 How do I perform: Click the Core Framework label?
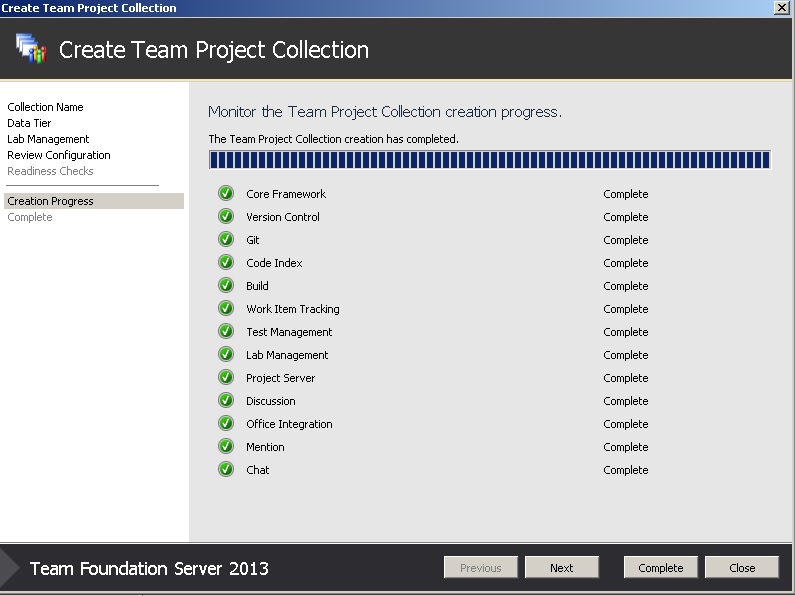coord(286,194)
